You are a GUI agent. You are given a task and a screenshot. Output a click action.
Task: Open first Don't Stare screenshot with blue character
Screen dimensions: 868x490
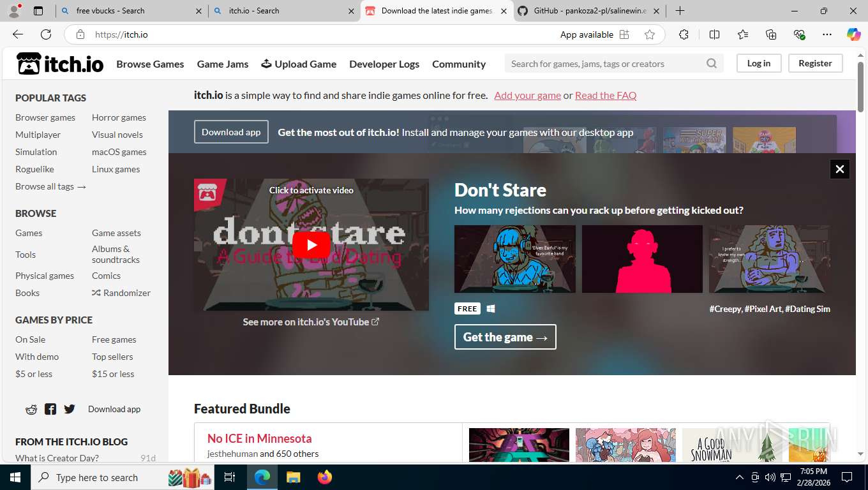[x=514, y=259]
